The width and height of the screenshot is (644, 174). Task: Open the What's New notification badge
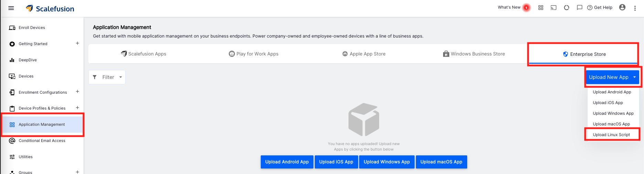tap(526, 8)
